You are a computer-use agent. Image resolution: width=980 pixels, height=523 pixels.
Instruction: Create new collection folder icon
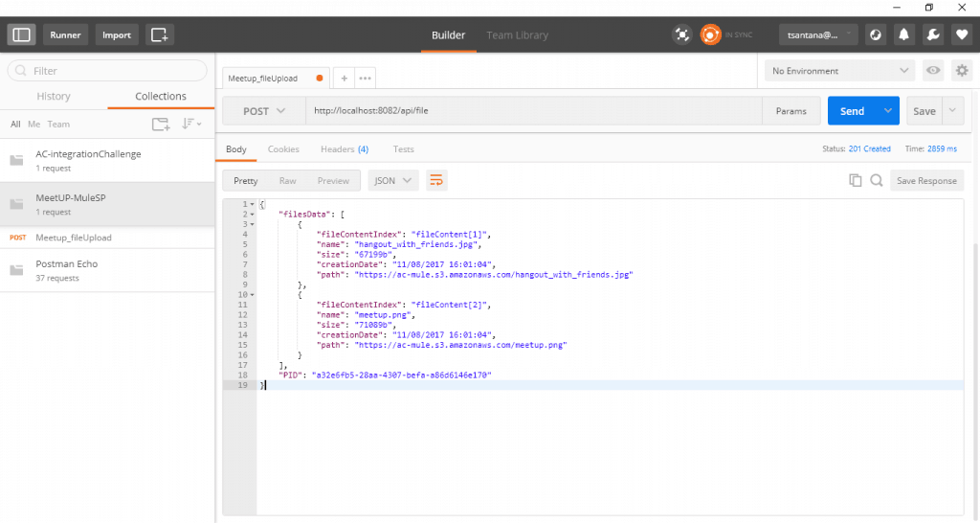point(161,124)
